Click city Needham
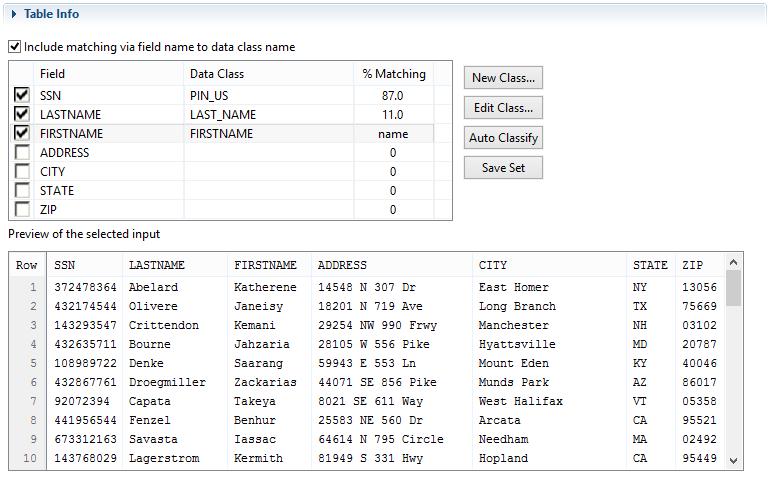Screen dimensions: 771x481 coord(503,439)
